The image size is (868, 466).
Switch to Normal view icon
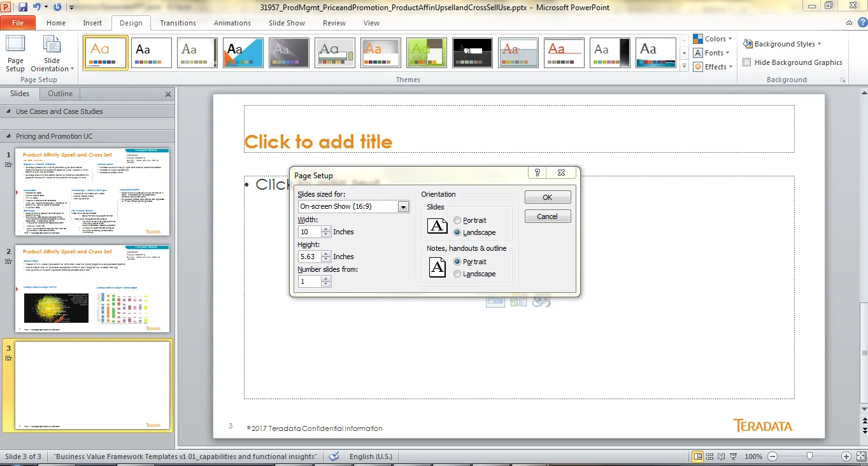tap(698, 456)
